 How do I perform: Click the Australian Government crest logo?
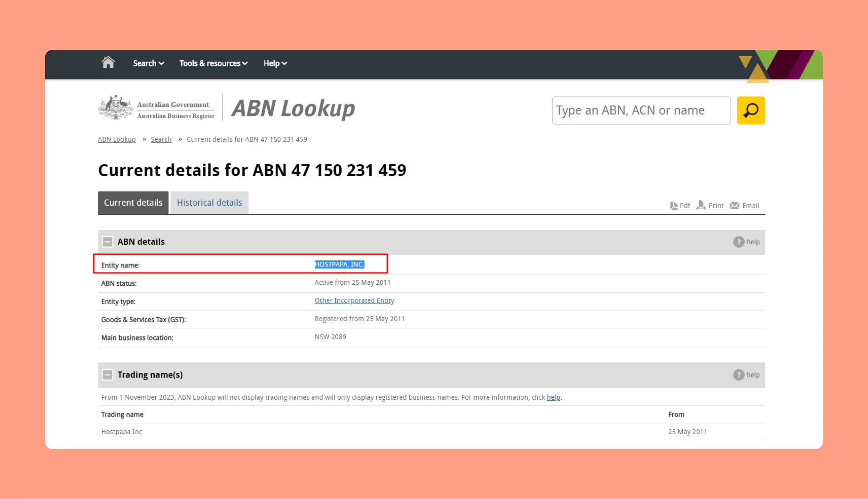[116, 107]
